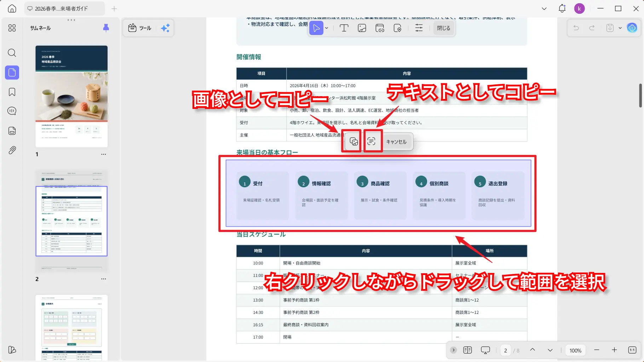This screenshot has width=644, height=362.
Task: Open page 3 thumbnail
Action: click(x=71, y=328)
